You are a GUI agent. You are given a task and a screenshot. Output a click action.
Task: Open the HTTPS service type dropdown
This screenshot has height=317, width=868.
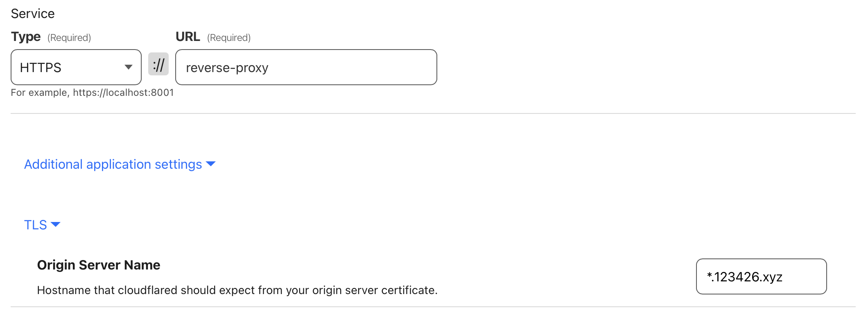tap(76, 67)
